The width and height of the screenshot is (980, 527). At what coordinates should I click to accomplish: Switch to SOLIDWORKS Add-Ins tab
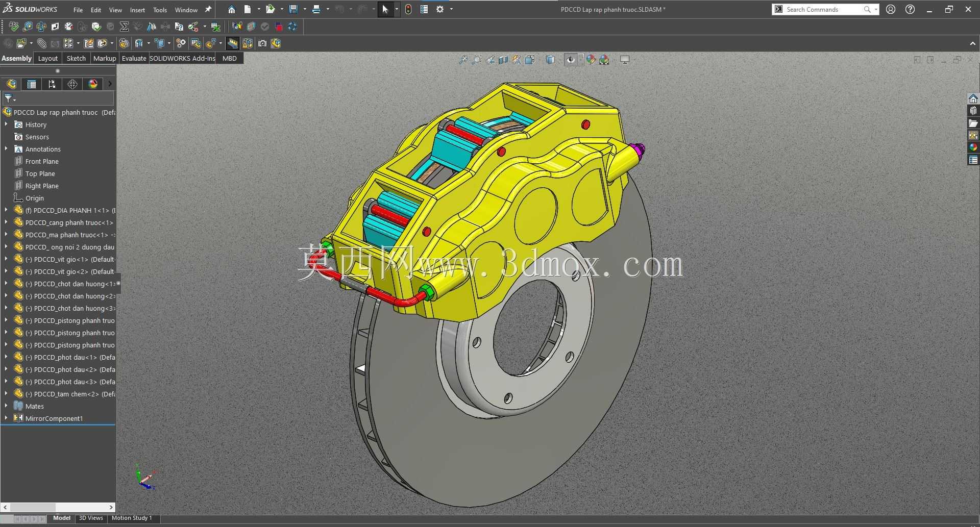point(182,58)
